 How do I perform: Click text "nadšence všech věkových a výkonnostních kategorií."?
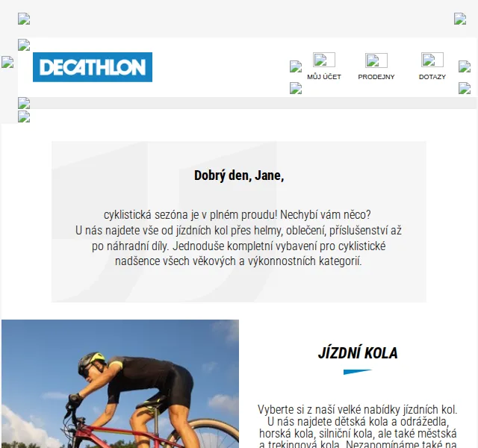(238, 261)
